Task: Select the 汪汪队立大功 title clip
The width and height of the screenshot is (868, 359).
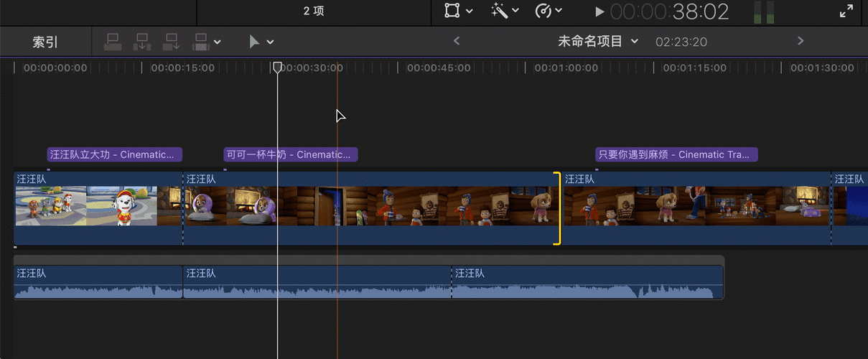Action: point(115,154)
